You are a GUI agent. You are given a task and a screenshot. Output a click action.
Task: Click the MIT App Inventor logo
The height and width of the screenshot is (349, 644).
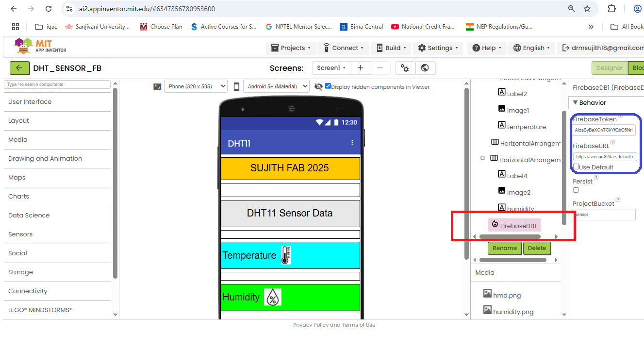point(40,47)
